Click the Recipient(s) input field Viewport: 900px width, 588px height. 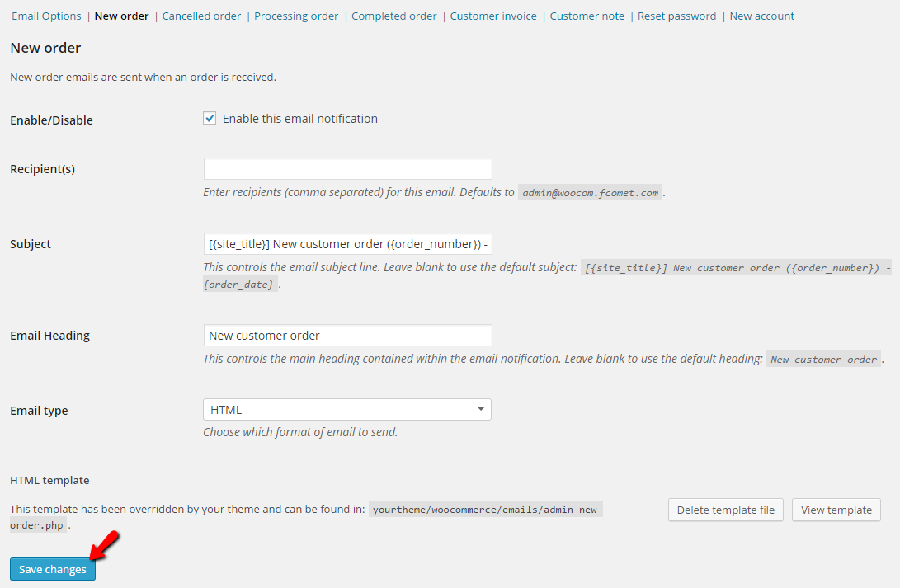pyautogui.click(x=346, y=168)
